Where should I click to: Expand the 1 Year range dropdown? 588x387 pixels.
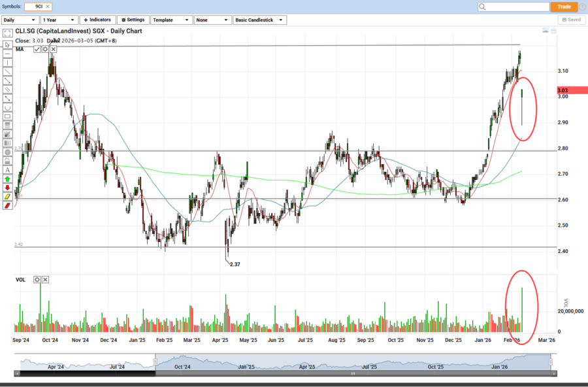59,20
